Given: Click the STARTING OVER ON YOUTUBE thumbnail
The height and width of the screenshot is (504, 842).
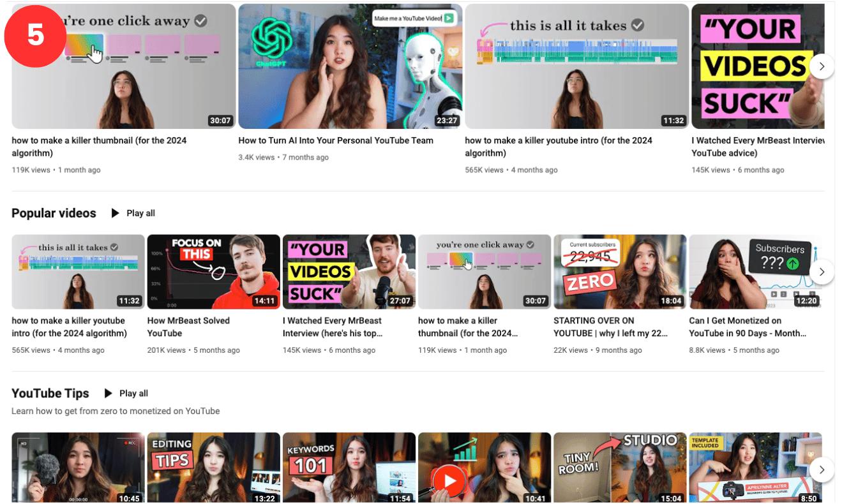Looking at the screenshot, I should pos(620,271).
